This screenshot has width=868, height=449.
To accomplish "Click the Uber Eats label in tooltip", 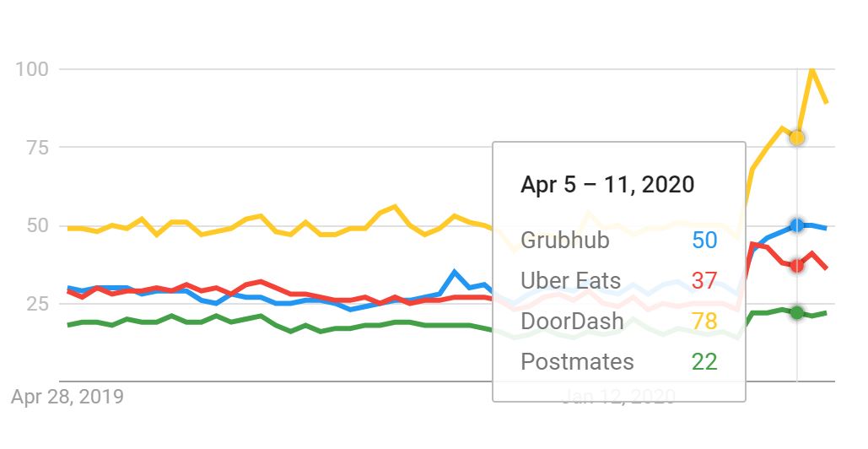I will click(571, 280).
